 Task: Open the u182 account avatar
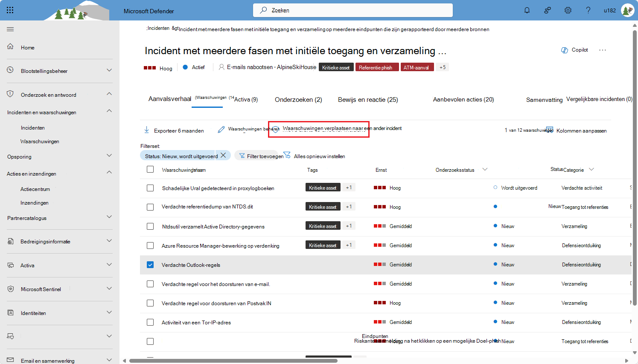[627, 10]
